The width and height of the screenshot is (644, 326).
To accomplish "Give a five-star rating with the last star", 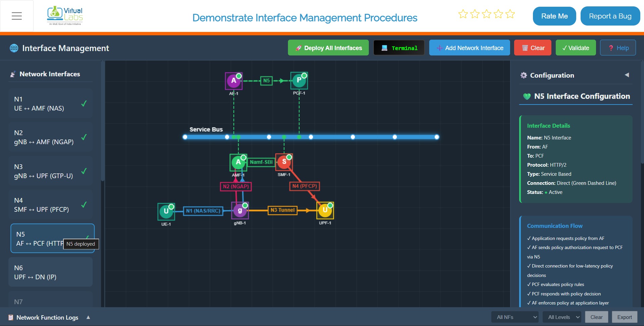I will pos(510,14).
